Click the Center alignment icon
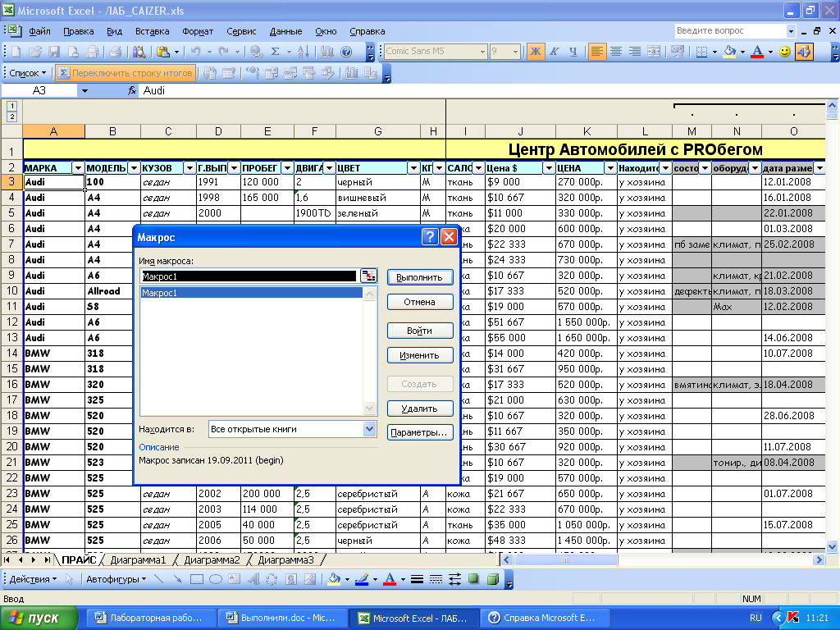Image resolution: width=840 pixels, height=630 pixels. [616, 52]
